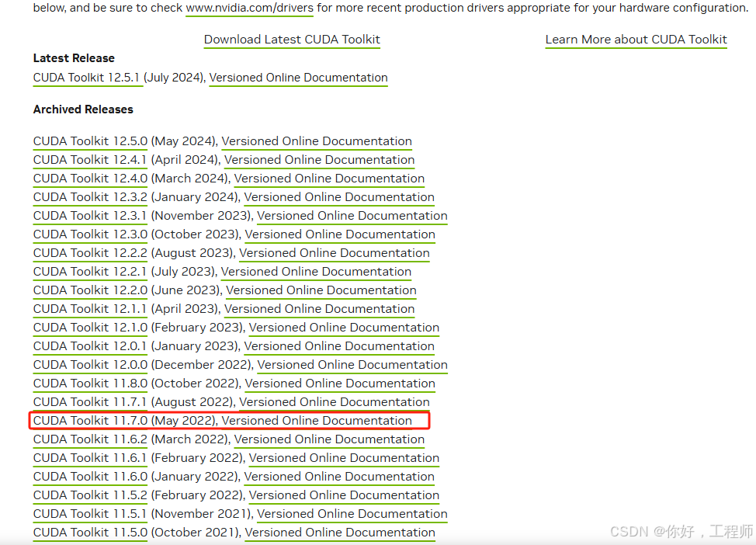The height and width of the screenshot is (545, 756).
Task: View documentation for 12.1.1 (April 2023)
Action: pos(319,309)
